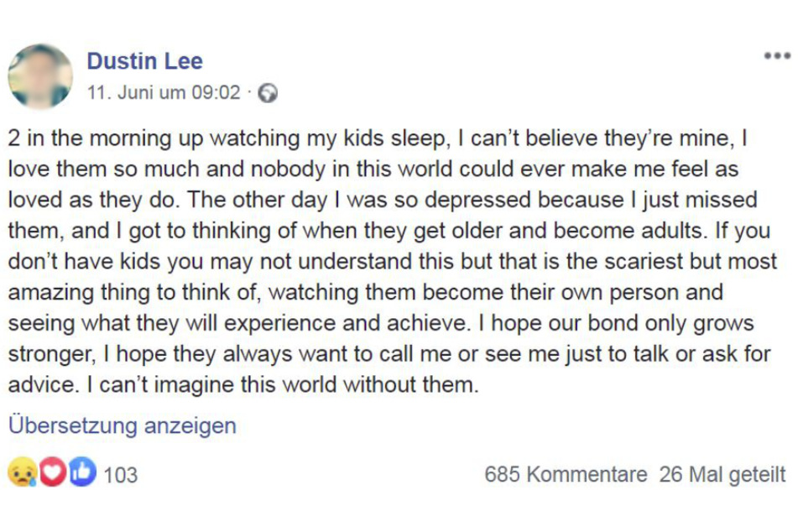Click the sad face reaction emoji
The image size is (798, 532).
pyautogui.click(x=23, y=472)
